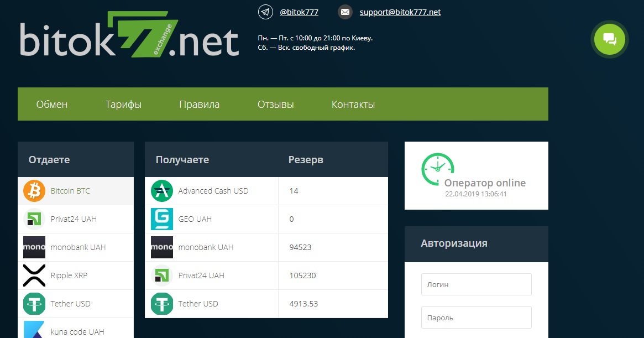Image resolution: width=644 pixels, height=338 pixels.
Task: Click the orange Bitcoin icon under Отдаете
Action: tap(34, 191)
